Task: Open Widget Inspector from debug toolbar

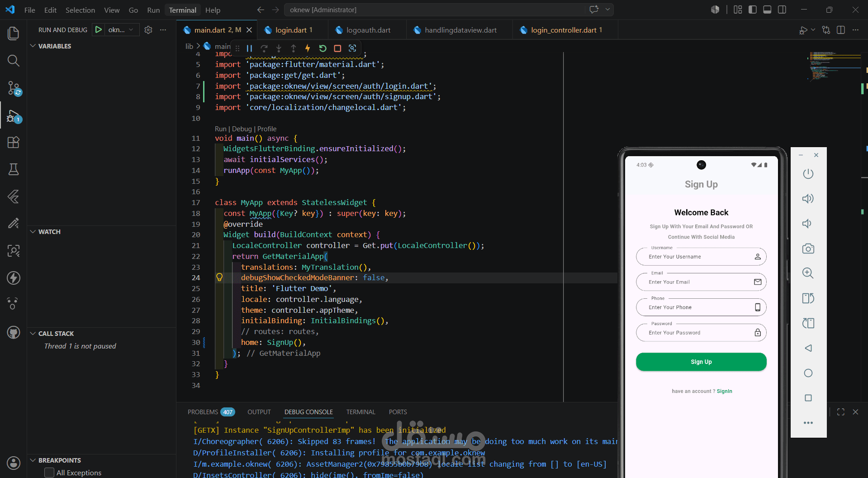Action: [x=352, y=48]
